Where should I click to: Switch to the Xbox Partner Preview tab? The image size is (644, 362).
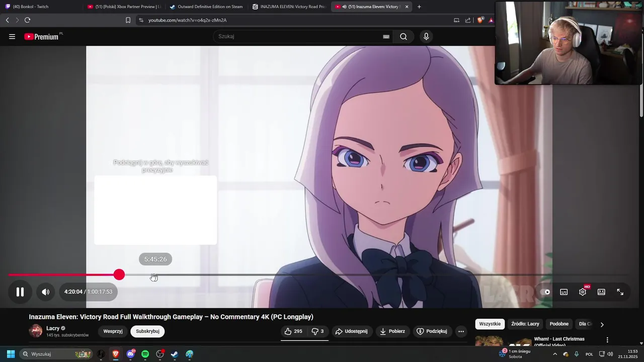click(124, 7)
